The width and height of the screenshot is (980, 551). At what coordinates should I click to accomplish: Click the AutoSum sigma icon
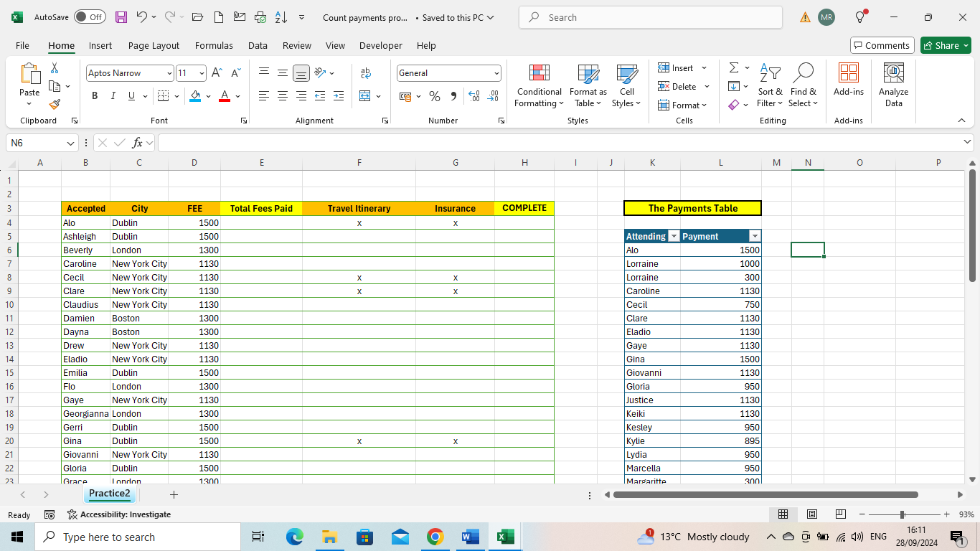click(x=734, y=67)
